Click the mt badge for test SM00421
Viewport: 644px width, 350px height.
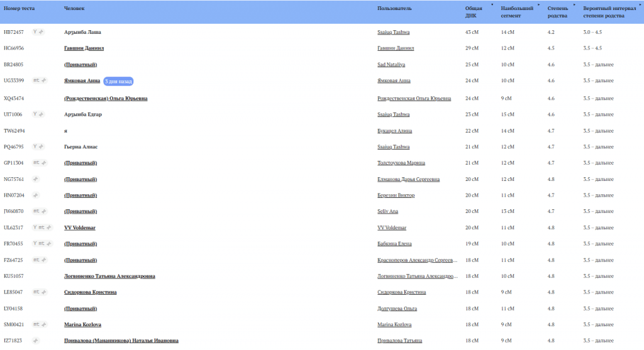coord(36,324)
